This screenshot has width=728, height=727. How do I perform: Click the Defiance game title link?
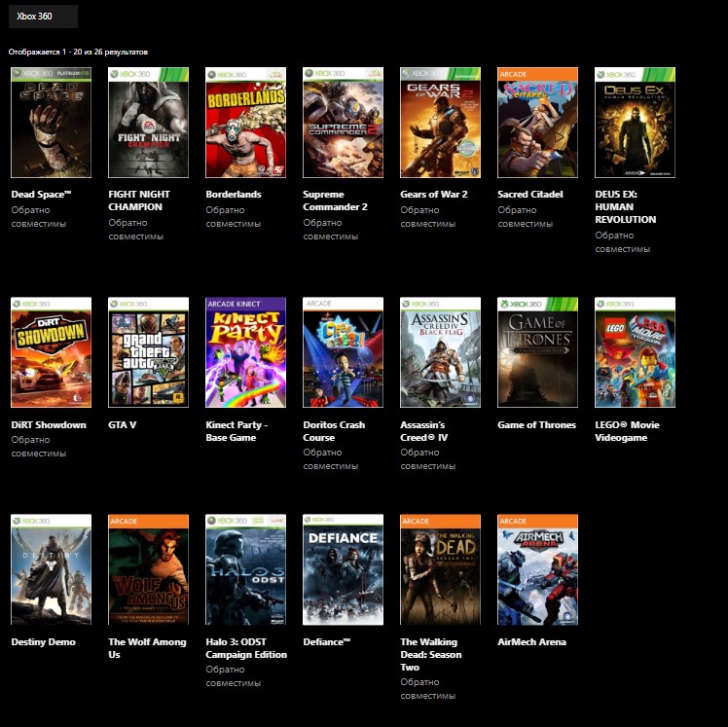pos(326,642)
